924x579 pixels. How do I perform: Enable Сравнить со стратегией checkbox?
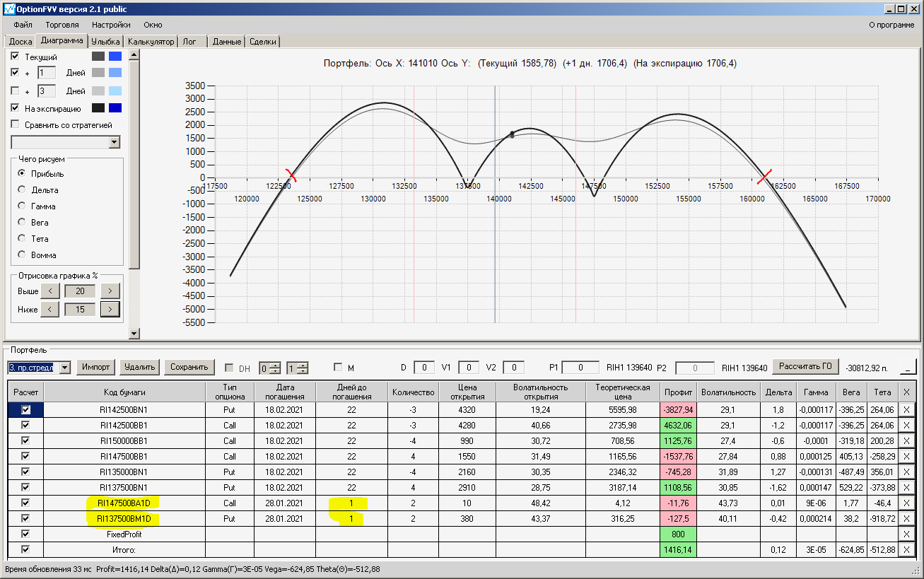pyautogui.click(x=16, y=125)
